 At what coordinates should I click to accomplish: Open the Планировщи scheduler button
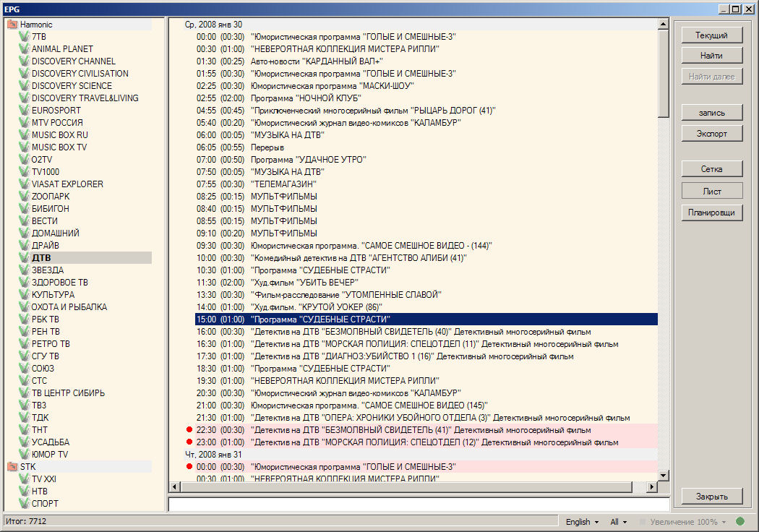click(x=711, y=213)
